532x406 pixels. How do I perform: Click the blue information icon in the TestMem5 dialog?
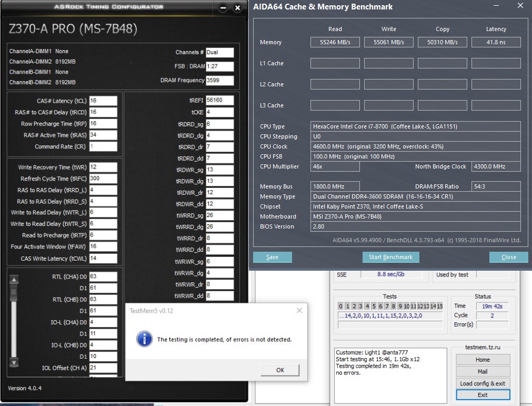144,339
